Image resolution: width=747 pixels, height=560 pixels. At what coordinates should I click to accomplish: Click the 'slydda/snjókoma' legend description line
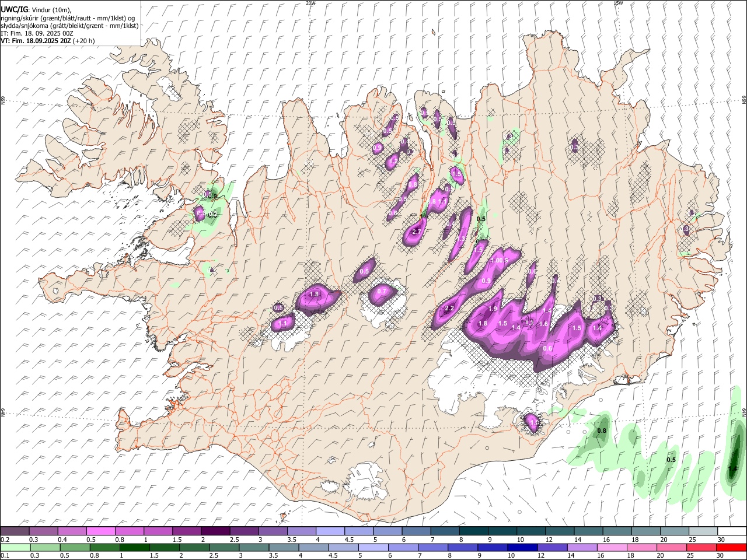[69, 26]
